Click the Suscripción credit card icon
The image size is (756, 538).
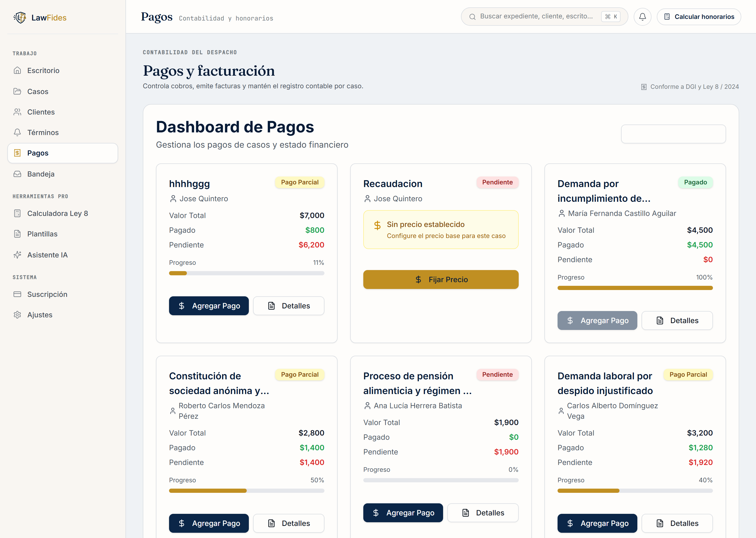pos(17,294)
